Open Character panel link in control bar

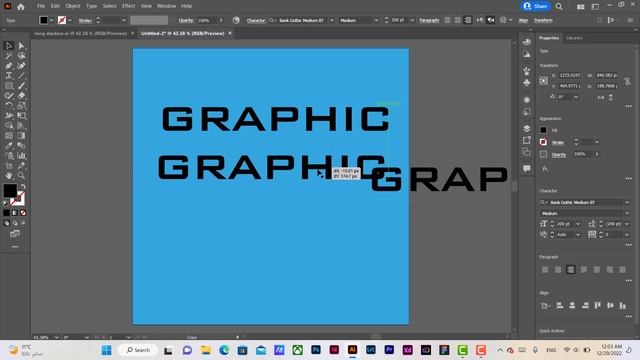[256, 20]
